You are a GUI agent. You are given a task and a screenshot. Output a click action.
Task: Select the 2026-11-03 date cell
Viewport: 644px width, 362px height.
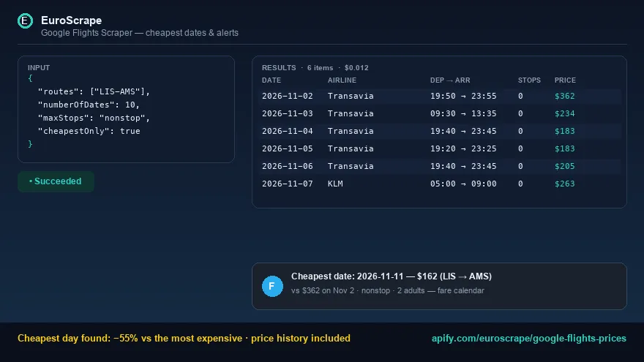click(288, 113)
